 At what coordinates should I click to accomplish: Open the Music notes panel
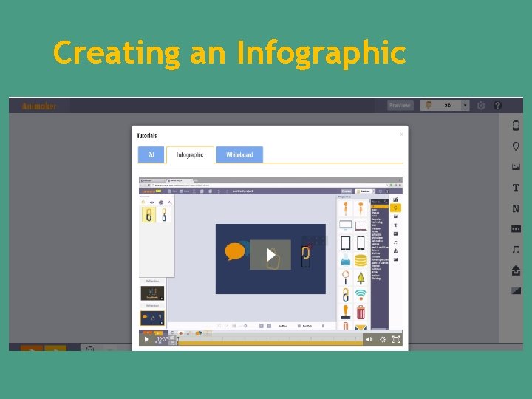pyautogui.click(x=516, y=250)
